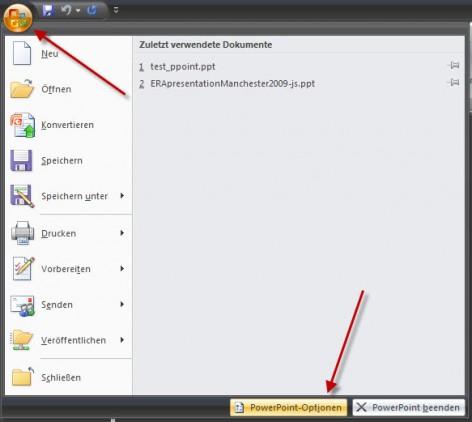
Task: Click the Save icon in the quick access toolbar
Action: [x=48, y=11]
